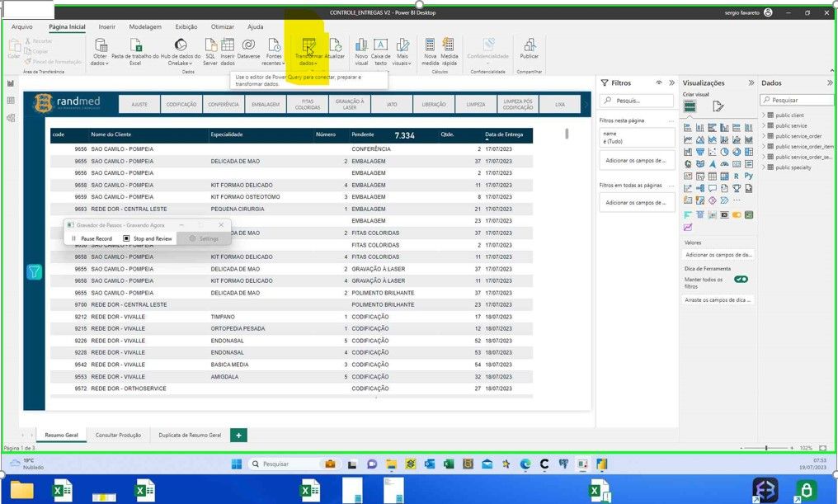Click the Publicar icon
The width and height of the screenshot is (838, 504).
pyautogui.click(x=529, y=45)
